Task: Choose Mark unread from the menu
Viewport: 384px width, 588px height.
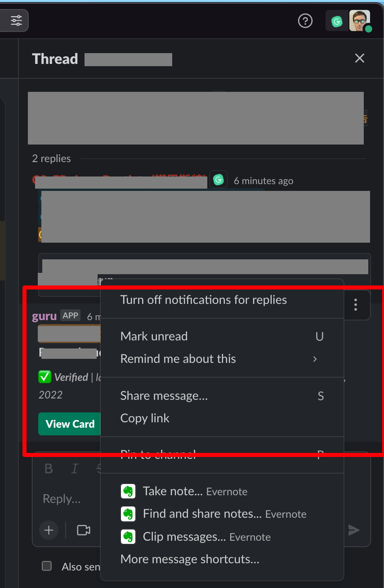Action: 222,336
